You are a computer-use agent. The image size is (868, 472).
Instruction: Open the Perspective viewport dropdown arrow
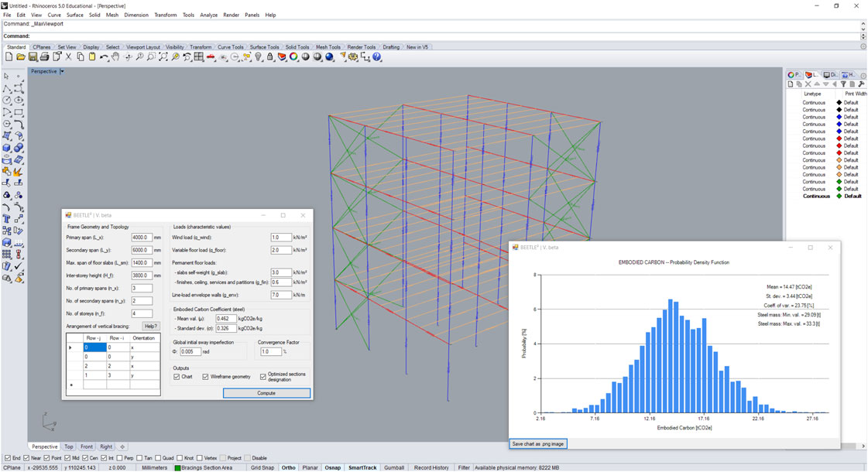62,71
